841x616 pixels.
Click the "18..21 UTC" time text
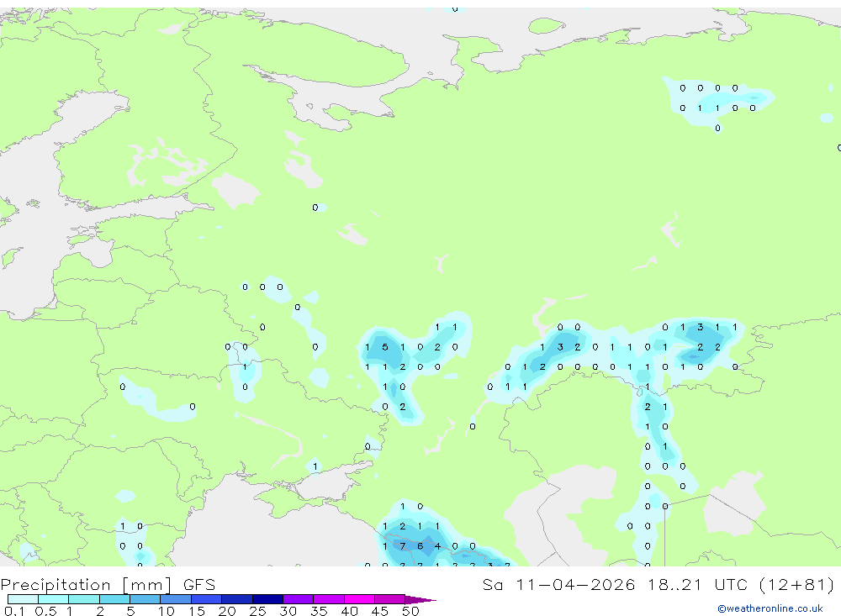point(697,584)
